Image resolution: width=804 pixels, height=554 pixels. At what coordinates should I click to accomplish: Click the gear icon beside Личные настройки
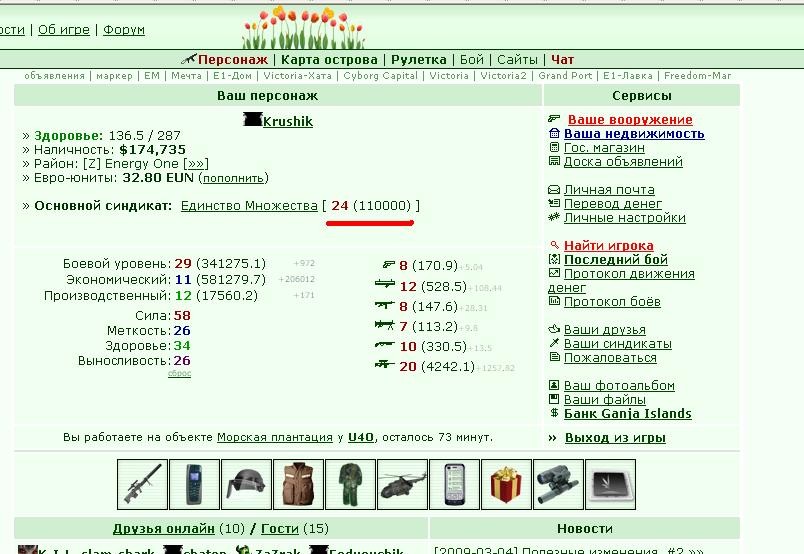tap(554, 217)
